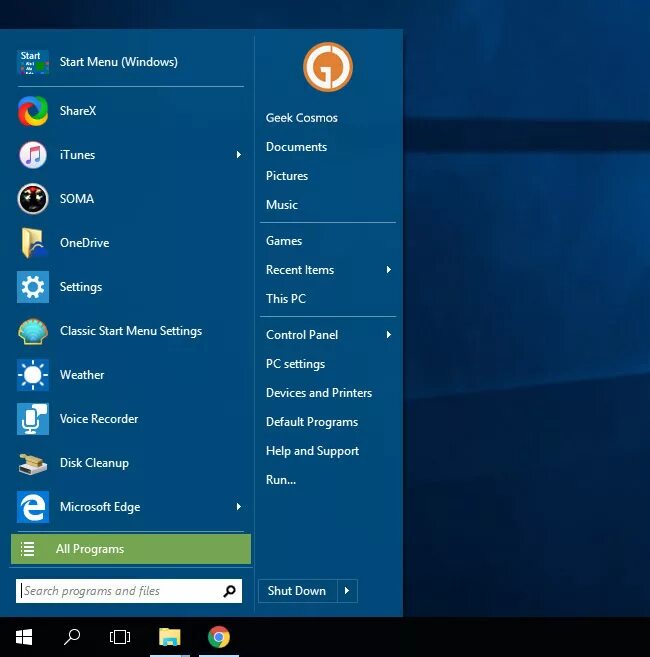Open the Games entry
Screen dimensions: 650x657
pos(284,241)
